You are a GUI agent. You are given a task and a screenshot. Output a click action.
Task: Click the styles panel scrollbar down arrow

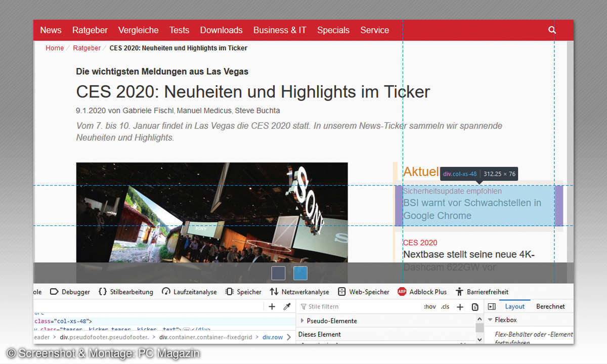click(480, 340)
